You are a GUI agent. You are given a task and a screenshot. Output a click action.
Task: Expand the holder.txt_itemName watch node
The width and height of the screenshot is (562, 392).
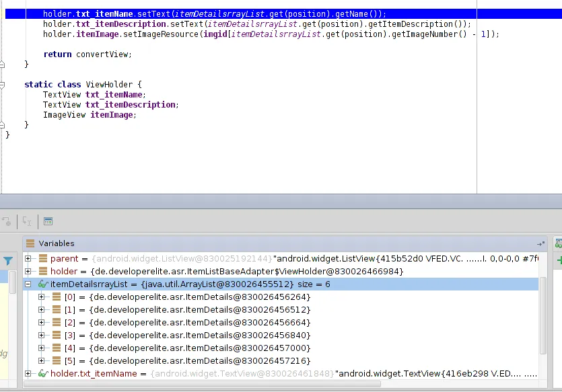point(28,374)
